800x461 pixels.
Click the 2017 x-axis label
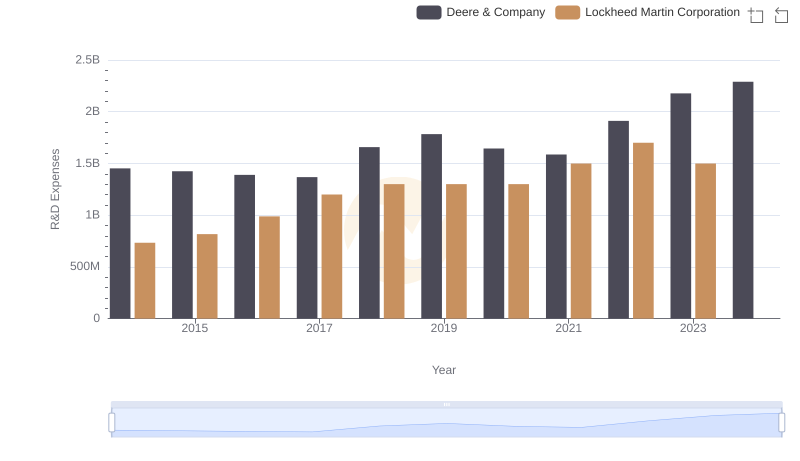pyautogui.click(x=319, y=328)
